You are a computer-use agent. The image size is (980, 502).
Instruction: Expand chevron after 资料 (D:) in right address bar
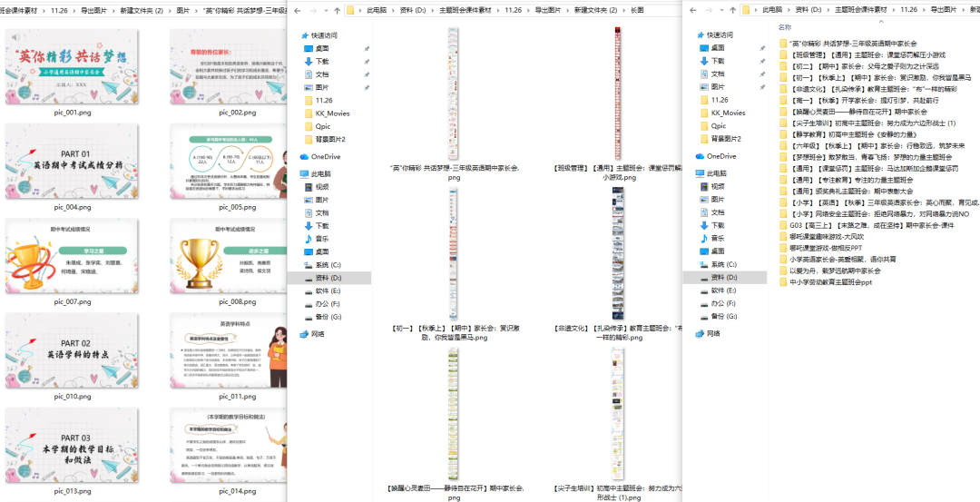(x=828, y=10)
